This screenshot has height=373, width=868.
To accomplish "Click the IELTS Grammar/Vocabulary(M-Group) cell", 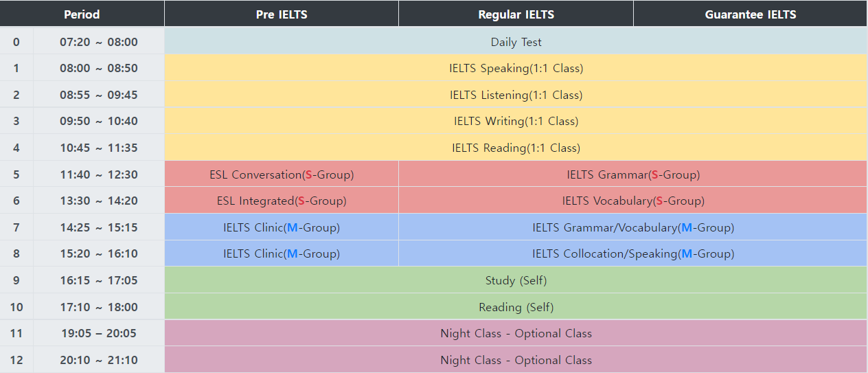I will pos(632,227).
